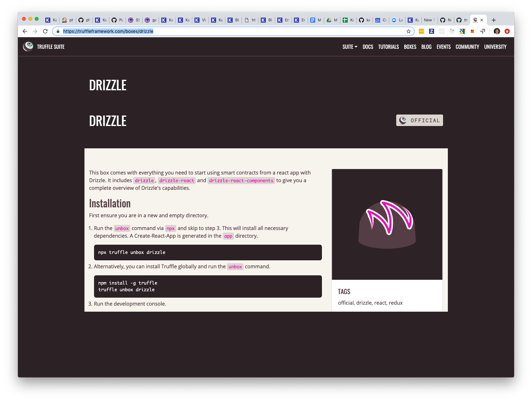Screen dimensions: 532x401
Task: Open the LastPass extension
Action: [x=421, y=31]
